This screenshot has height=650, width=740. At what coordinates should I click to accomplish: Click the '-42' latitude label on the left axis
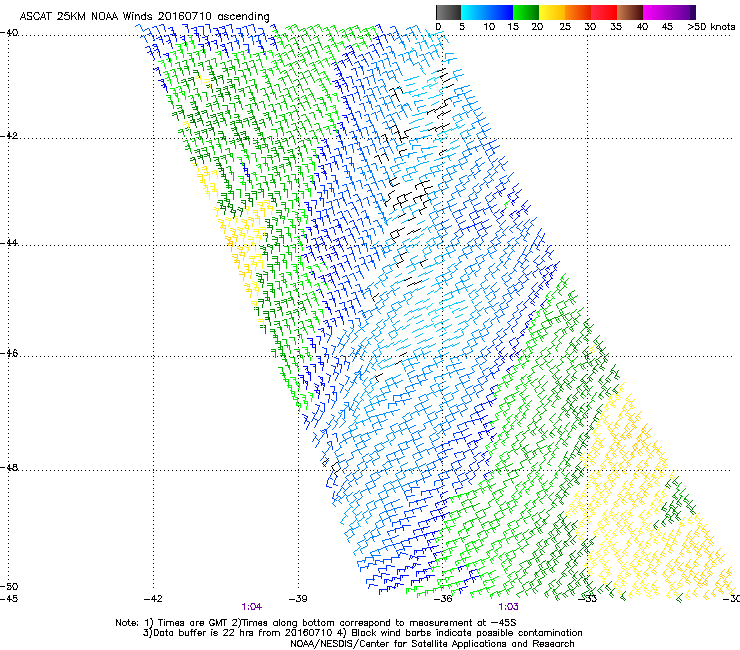pos(9,135)
